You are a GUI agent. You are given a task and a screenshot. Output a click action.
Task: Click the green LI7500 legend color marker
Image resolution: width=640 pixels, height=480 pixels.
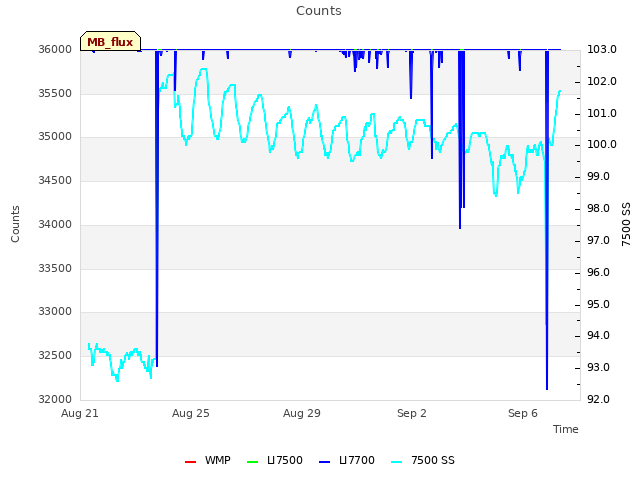(253, 462)
